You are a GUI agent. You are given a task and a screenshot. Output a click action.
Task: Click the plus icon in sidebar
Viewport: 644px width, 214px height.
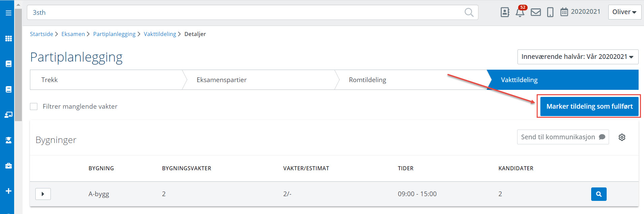[x=9, y=191]
